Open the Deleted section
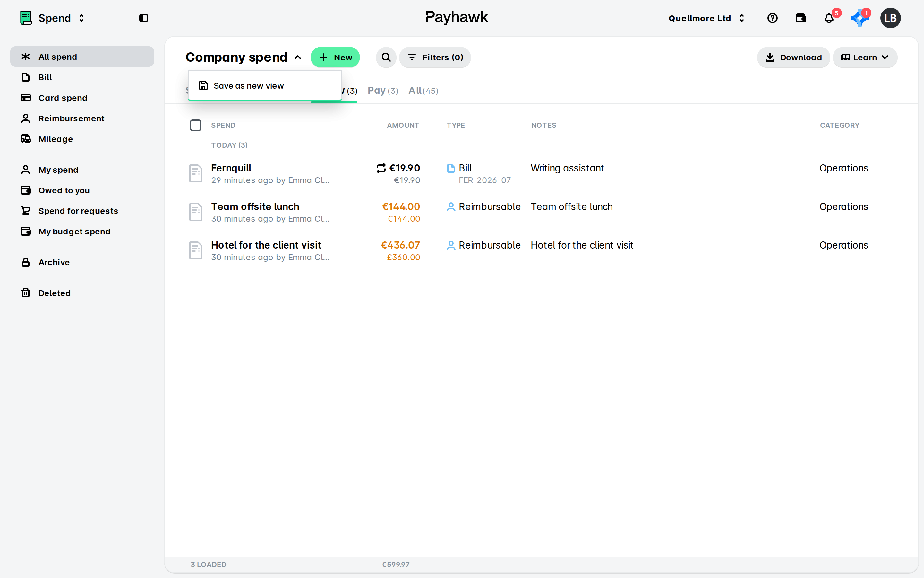924x578 pixels. (82, 293)
